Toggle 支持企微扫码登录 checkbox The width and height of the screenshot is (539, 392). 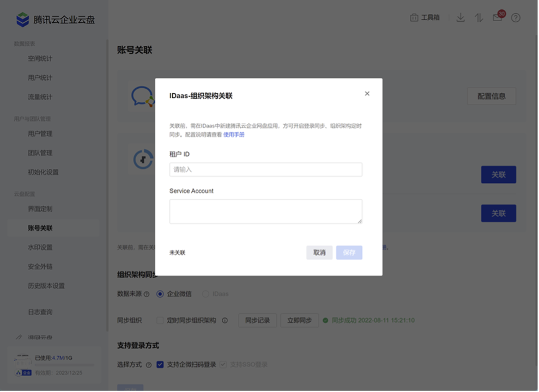coord(160,365)
